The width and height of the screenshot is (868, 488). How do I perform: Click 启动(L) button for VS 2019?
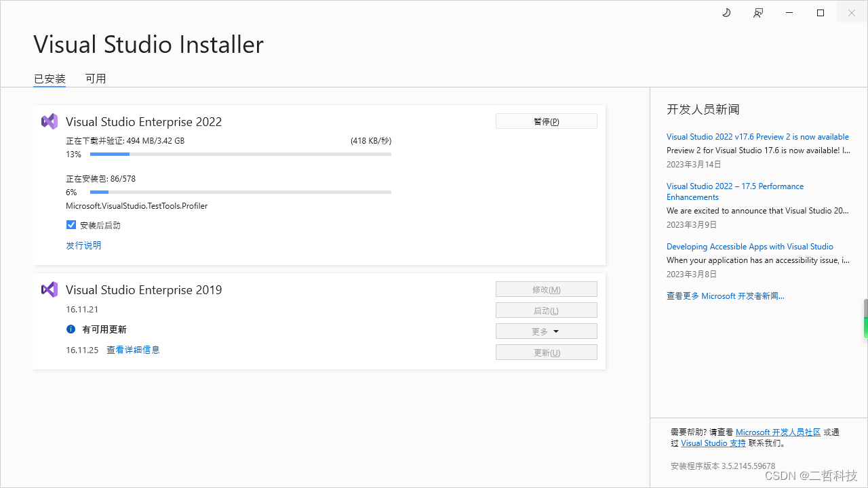pyautogui.click(x=547, y=310)
